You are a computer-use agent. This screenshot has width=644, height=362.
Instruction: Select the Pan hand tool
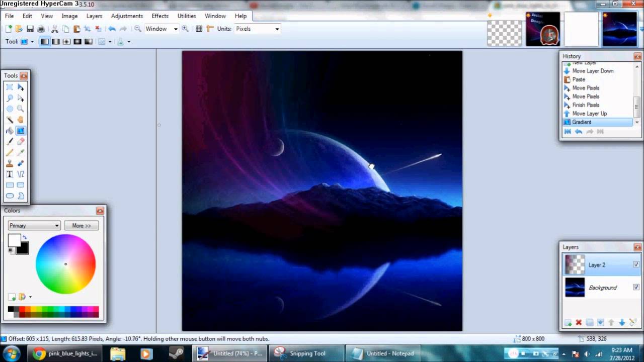pyautogui.click(x=21, y=120)
